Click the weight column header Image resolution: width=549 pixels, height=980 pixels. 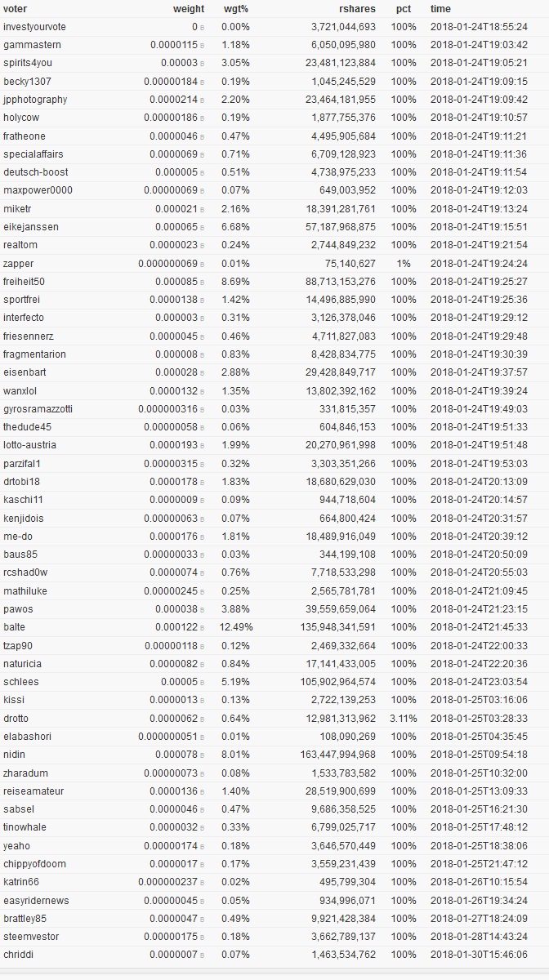point(189,9)
